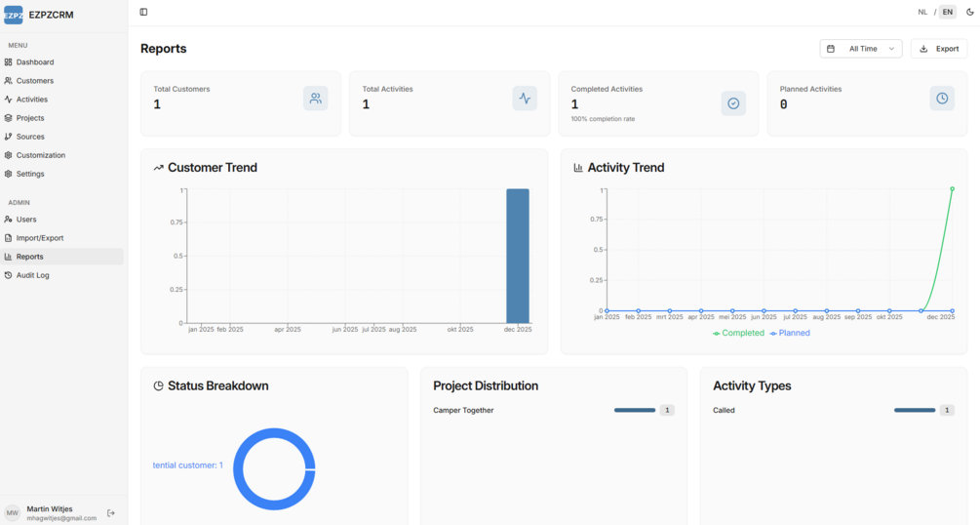Click the Sources branch icon

click(8, 137)
